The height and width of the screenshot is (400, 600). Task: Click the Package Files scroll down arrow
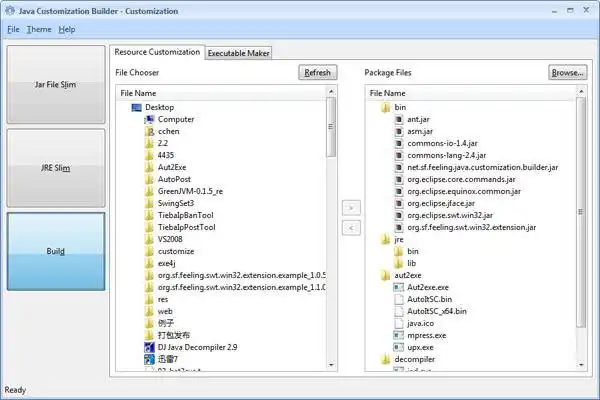pos(581,365)
